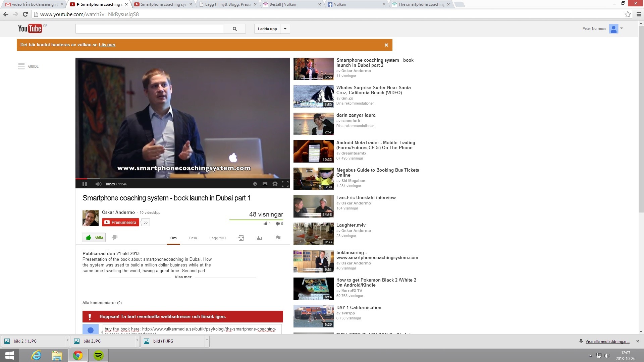
Task: Open Peter Norrman account dropdown arrow
Action: tap(622, 28)
